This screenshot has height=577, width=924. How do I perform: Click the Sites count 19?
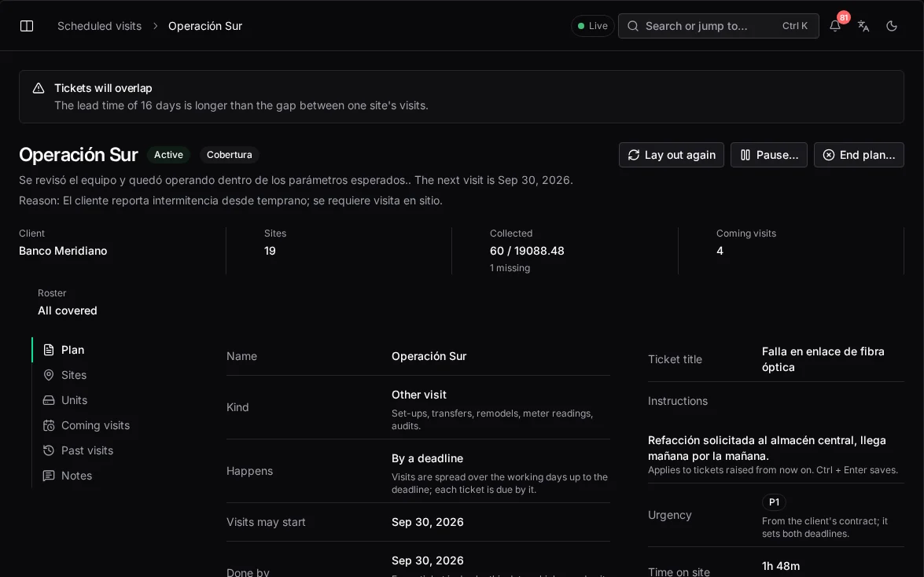[x=270, y=251]
